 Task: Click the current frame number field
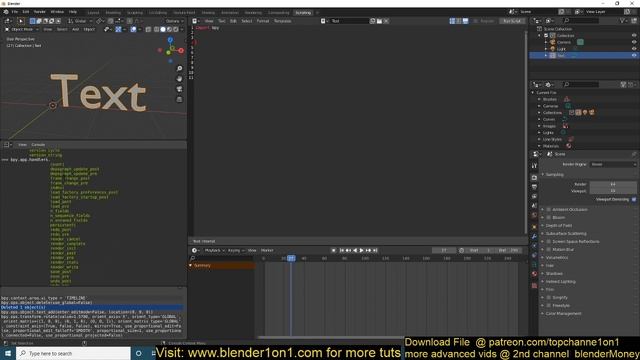click(x=444, y=250)
